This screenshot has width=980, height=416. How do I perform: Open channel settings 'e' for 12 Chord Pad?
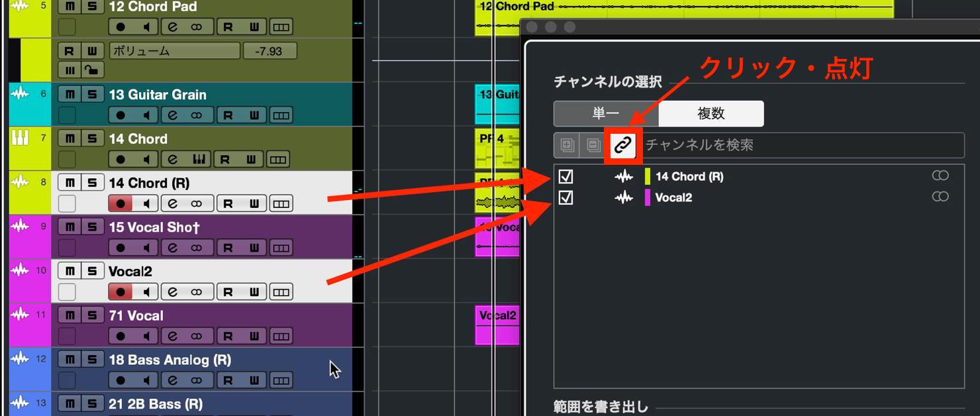[x=173, y=27]
